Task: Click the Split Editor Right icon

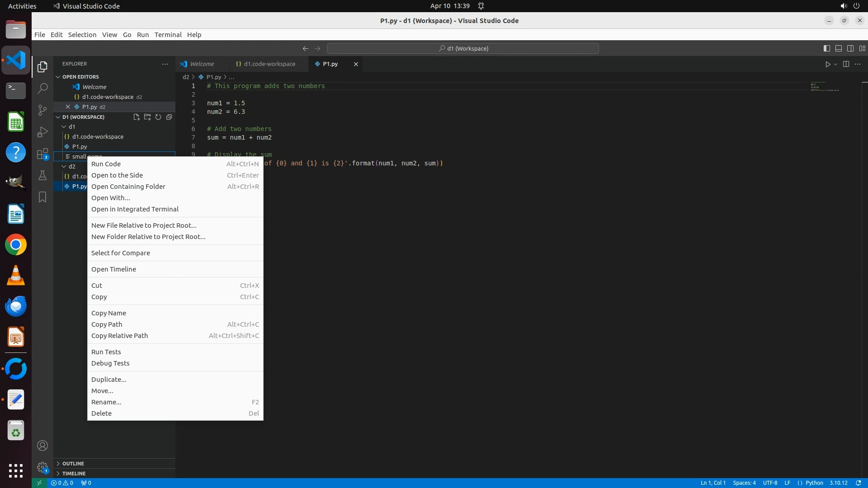Action: coord(846,64)
